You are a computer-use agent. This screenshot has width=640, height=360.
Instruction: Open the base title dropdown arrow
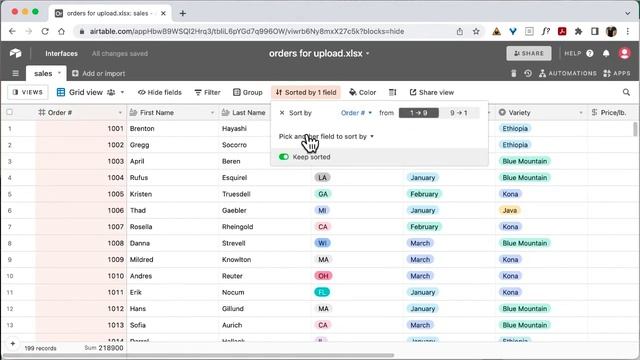point(367,53)
